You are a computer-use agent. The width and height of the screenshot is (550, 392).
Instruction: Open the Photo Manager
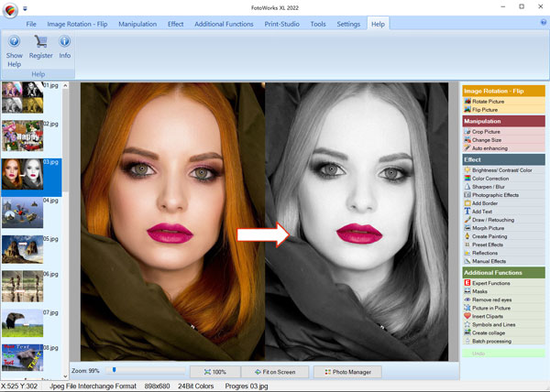[347, 372]
